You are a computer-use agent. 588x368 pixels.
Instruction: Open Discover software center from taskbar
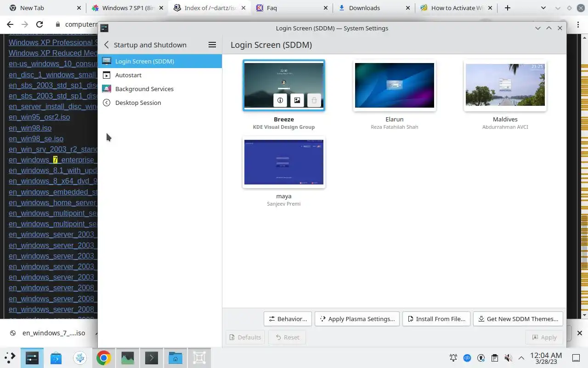point(56,357)
